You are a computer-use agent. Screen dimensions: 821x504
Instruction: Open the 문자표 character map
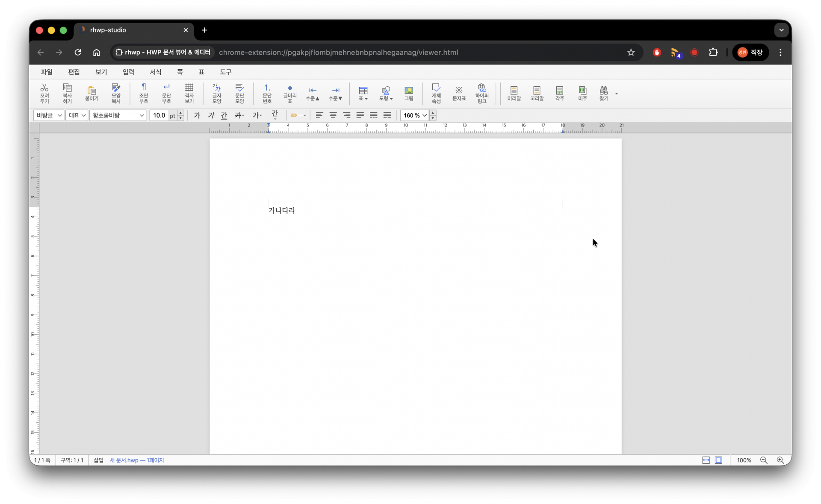tap(459, 93)
